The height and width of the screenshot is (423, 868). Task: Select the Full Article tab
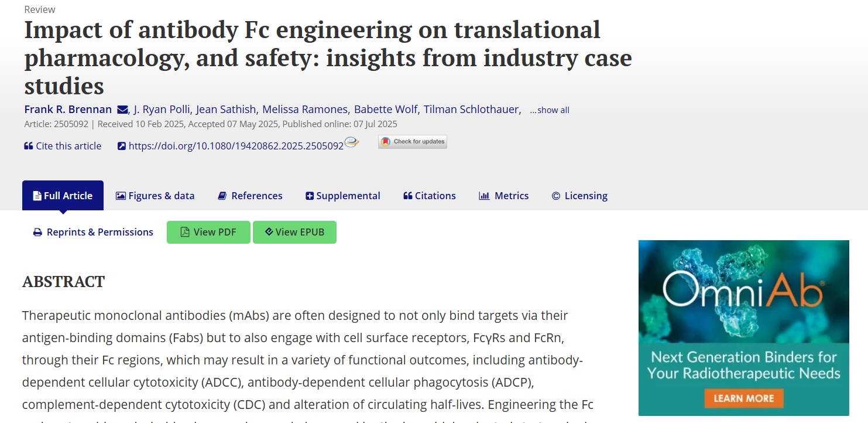click(63, 196)
